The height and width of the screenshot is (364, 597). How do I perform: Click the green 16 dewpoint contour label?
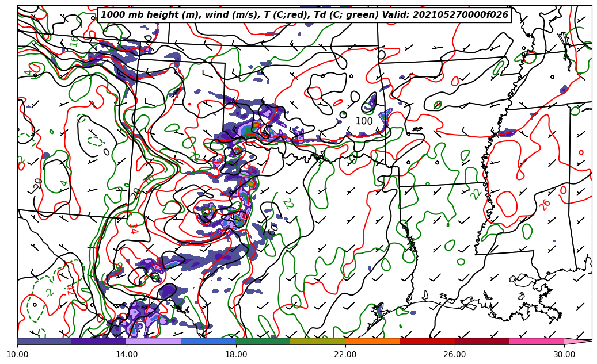click(x=74, y=41)
